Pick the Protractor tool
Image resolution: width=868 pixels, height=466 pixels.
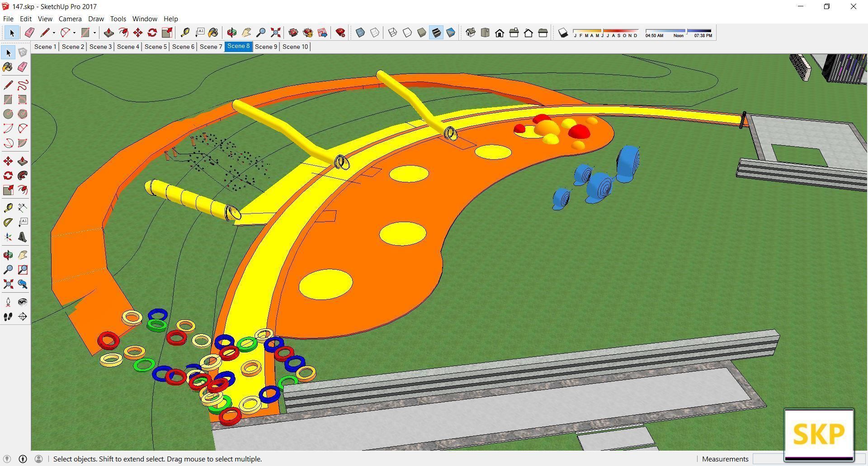8,222
